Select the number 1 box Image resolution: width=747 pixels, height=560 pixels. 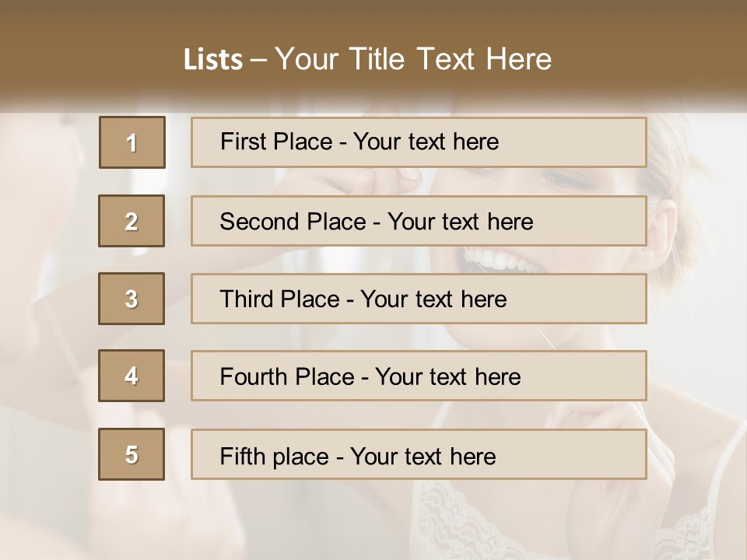[x=132, y=142]
